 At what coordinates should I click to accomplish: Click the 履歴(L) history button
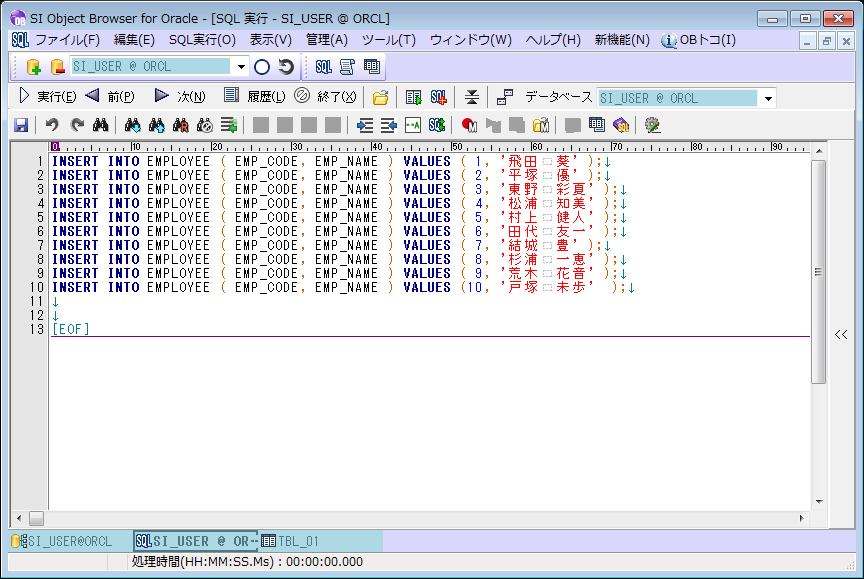pyautogui.click(x=254, y=97)
